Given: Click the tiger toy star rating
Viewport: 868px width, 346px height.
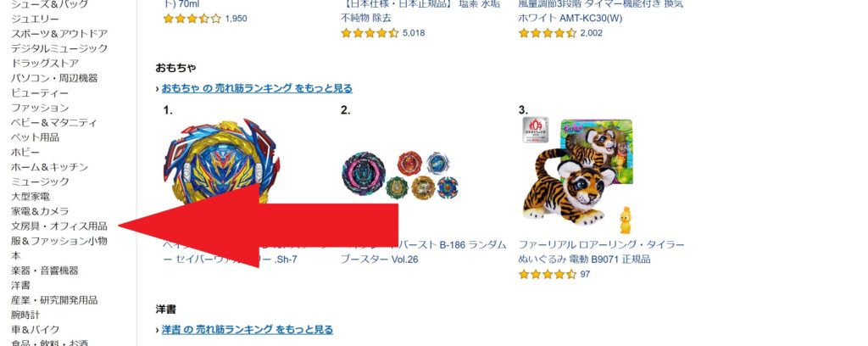Looking at the screenshot, I should coord(548,274).
